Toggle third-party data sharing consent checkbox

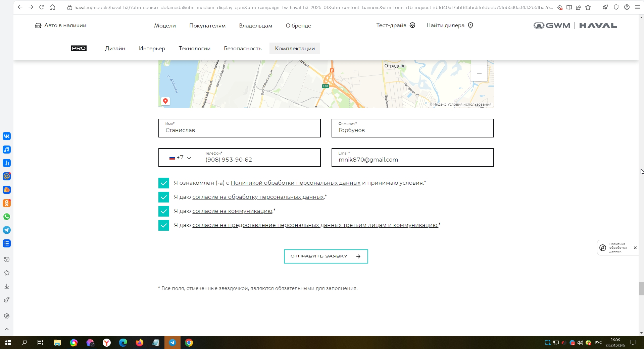164,225
